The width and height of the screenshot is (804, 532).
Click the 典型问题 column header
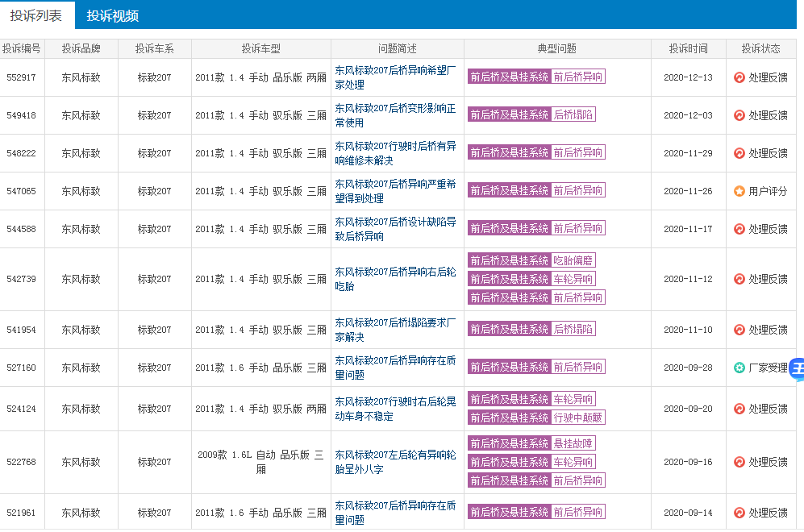click(557, 48)
